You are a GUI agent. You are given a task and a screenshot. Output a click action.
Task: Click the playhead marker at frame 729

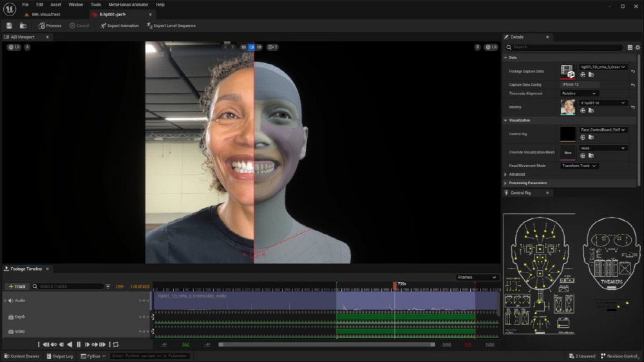[x=395, y=285]
